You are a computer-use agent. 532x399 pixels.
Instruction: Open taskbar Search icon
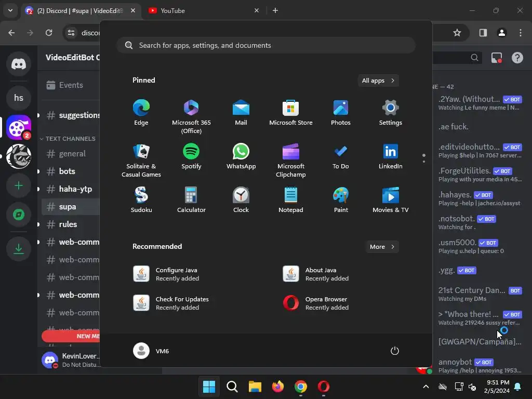click(232, 387)
